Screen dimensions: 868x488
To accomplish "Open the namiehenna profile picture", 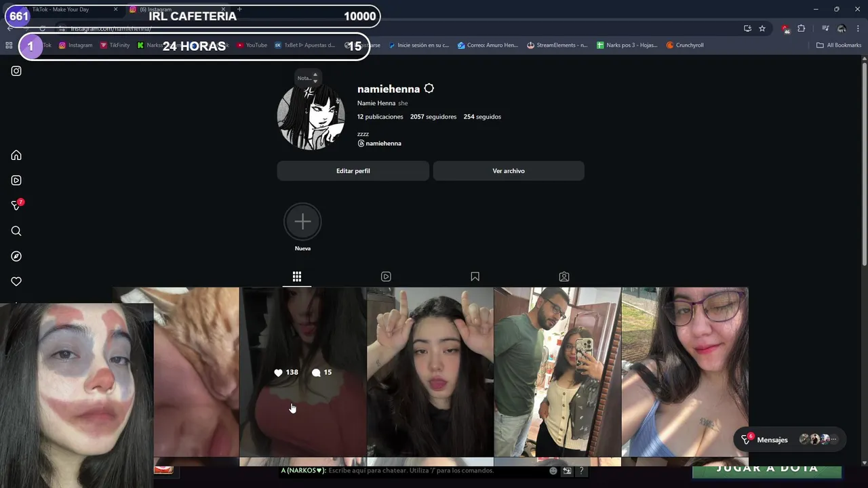I will (x=311, y=116).
